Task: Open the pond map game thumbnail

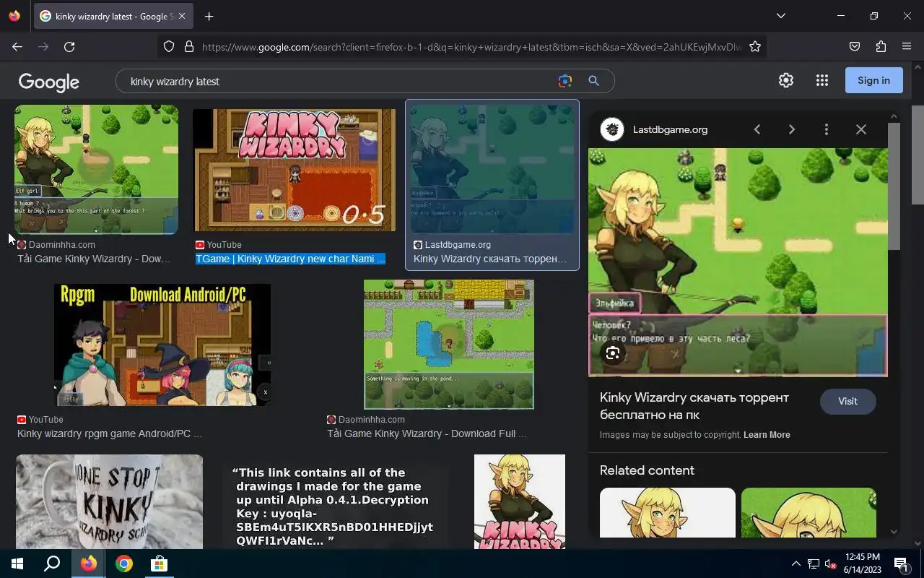Action: (x=449, y=345)
